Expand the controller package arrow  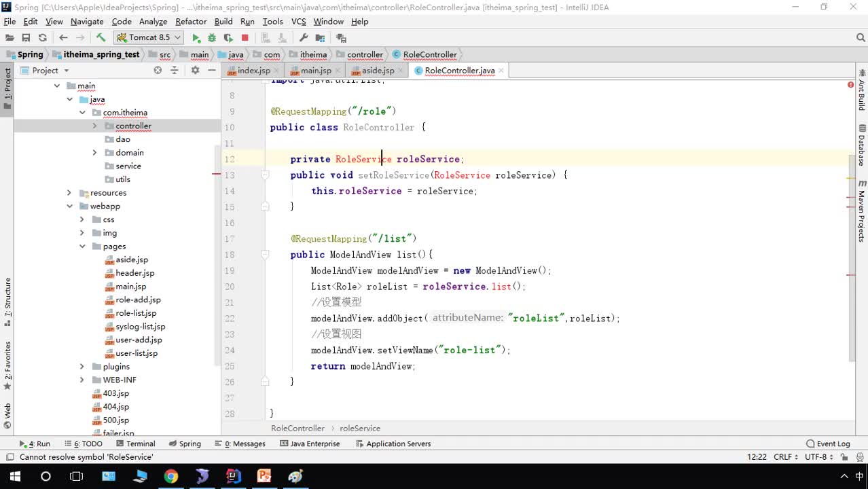[94, 126]
